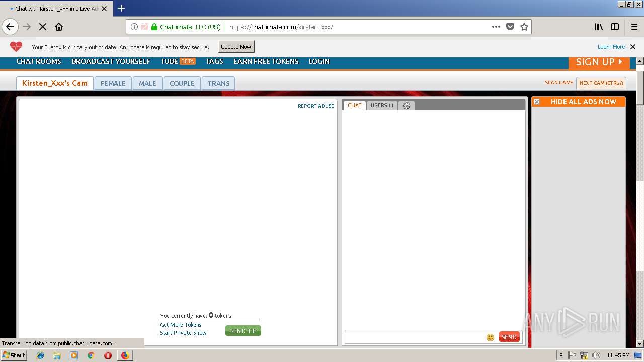Screen dimensions: 644x362
Task: Show site information icon in address bar
Action: 134,27
